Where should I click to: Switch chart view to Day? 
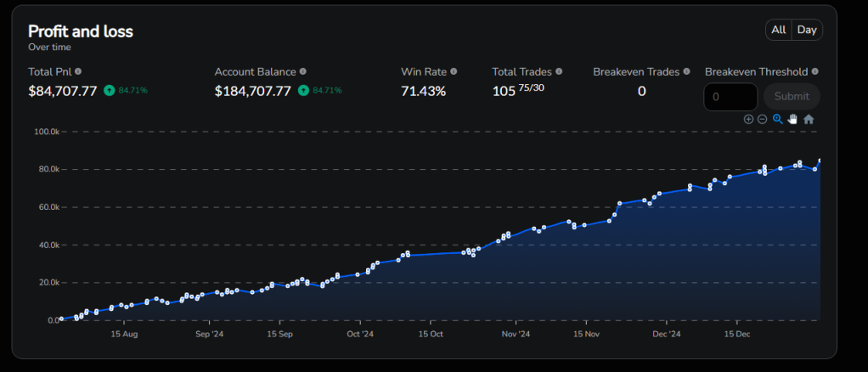coord(807,30)
